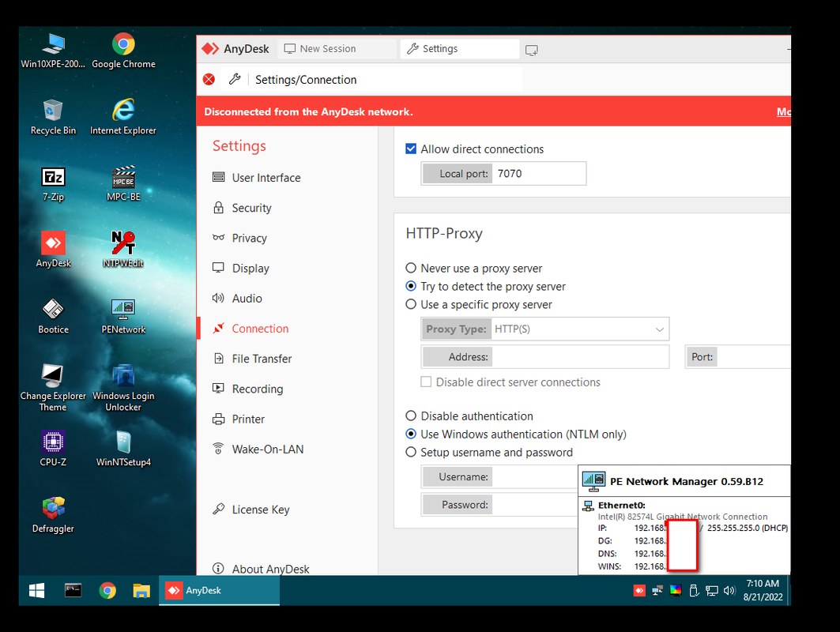Open File Explorer from taskbar

coord(141,590)
